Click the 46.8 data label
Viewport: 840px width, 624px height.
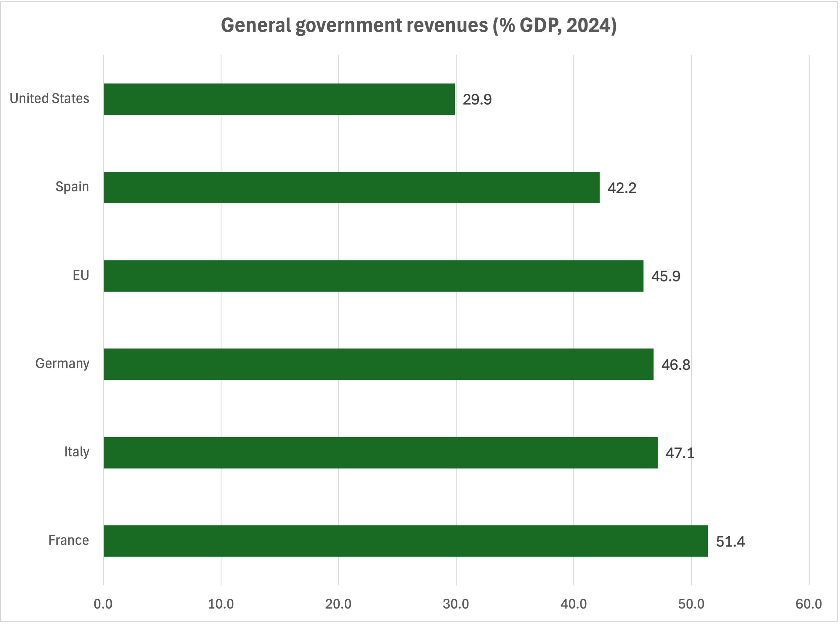point(676,365)
